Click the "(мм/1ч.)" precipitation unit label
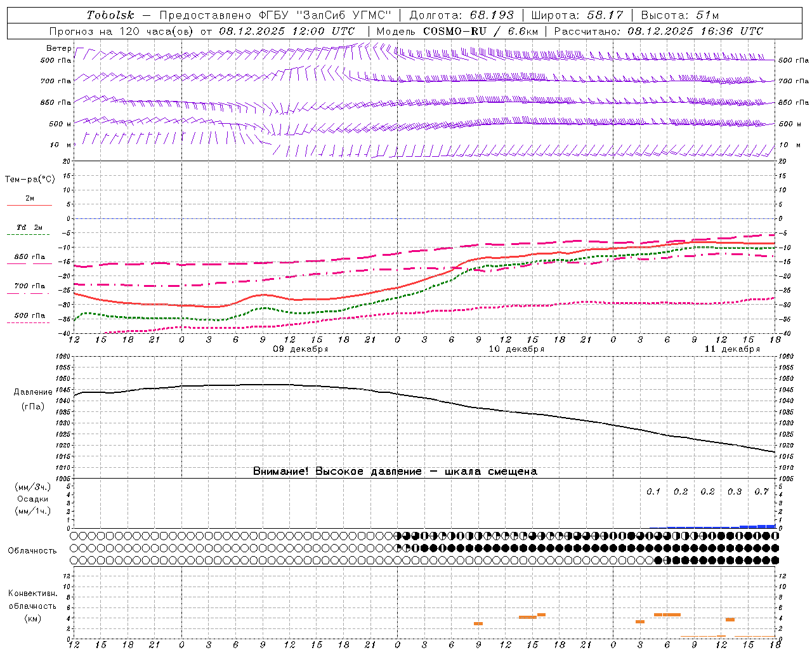This screenshot has height=650, width=812. [x=33, y=511]
